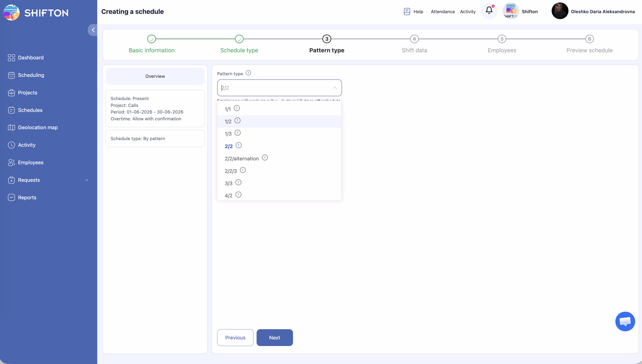Close the Pattern type dropdown arrow
The image size is (642, 364).
point(335,88)
